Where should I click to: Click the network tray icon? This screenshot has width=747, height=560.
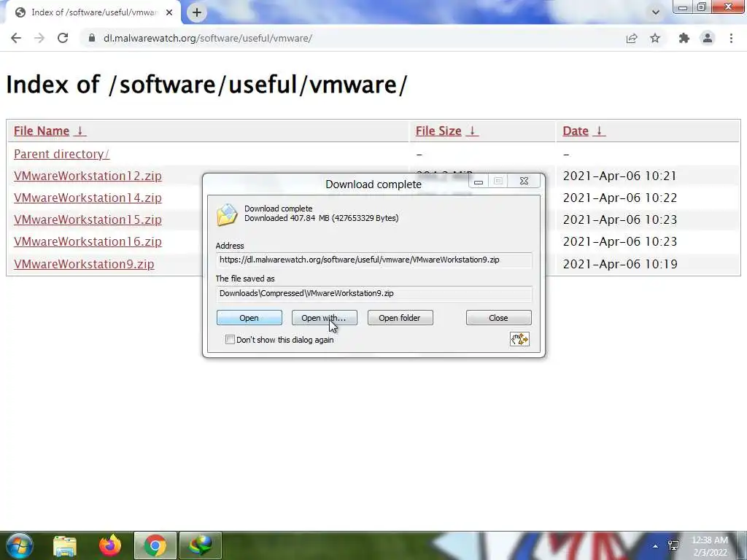point(673,545)
